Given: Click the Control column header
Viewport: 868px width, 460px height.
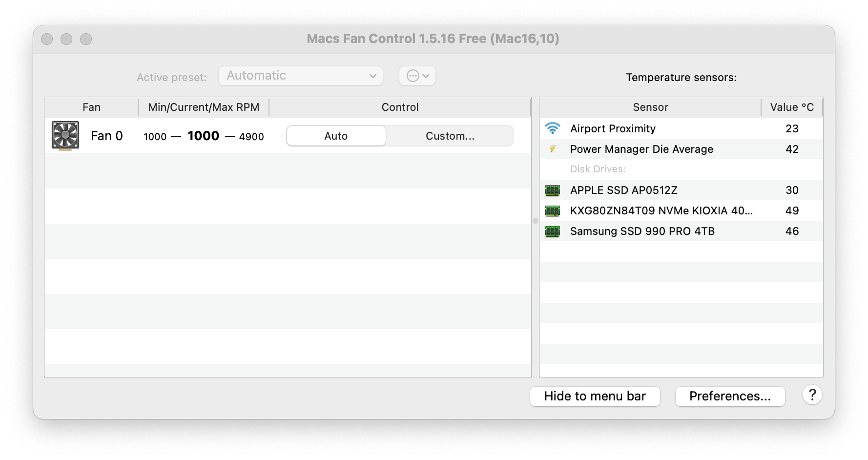Looking at the screenshot, I should (x=400, y=107).
